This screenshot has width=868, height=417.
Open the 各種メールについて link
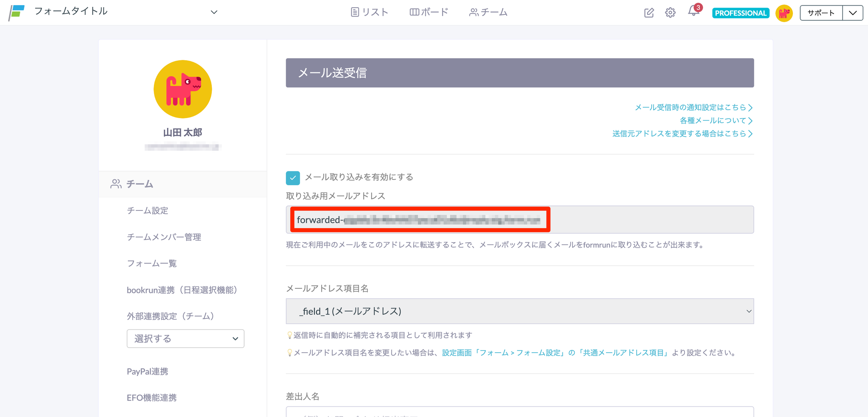pyautogui.click(x=715, y=121)
